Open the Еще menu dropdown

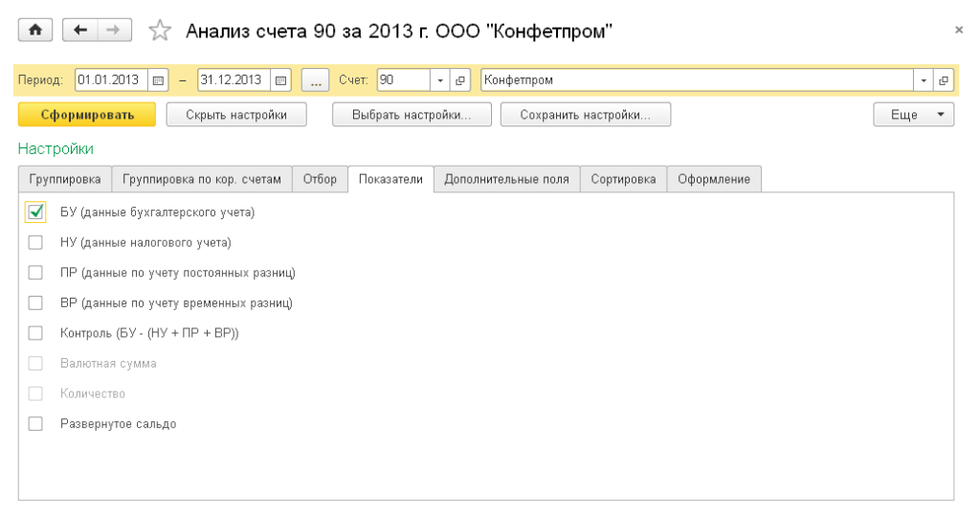[913, 115]
